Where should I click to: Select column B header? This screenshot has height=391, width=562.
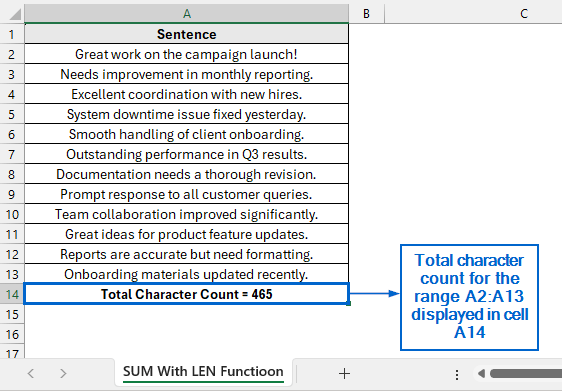[366, 14]
